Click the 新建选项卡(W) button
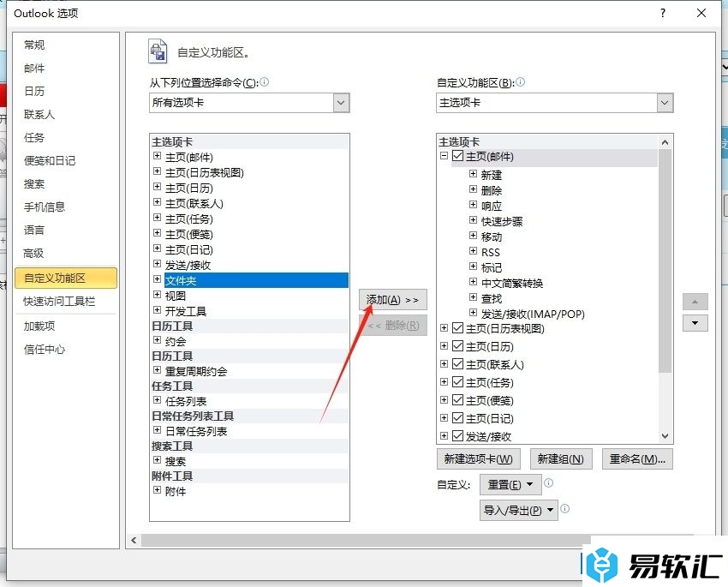This screenshot has width=728, height=587. (x=479, y=459)
